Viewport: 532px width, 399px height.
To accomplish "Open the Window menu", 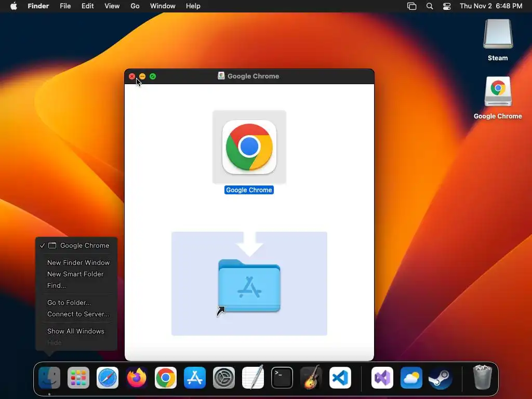I will 163,6.
